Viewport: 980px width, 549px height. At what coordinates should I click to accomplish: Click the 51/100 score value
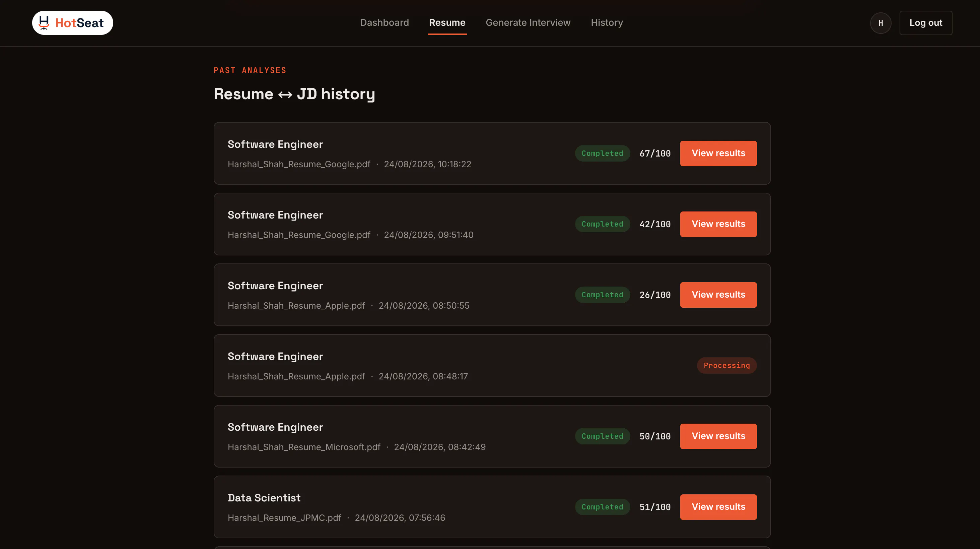[x=655, y=507]
